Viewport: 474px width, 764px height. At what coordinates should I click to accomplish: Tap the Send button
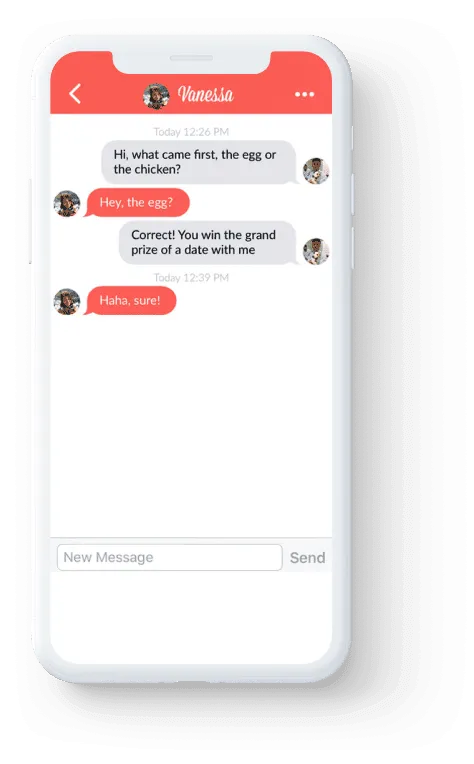click(x=307, y=557)
